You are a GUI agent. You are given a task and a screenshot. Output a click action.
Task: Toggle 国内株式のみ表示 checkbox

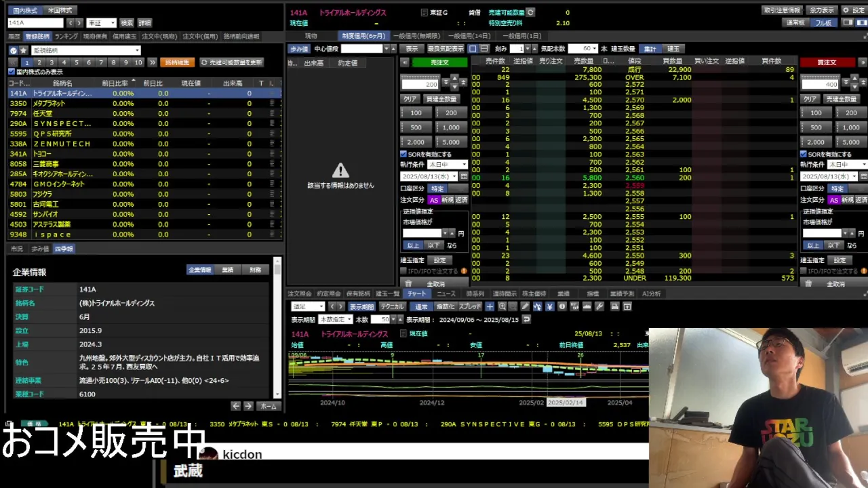(12, 72)
